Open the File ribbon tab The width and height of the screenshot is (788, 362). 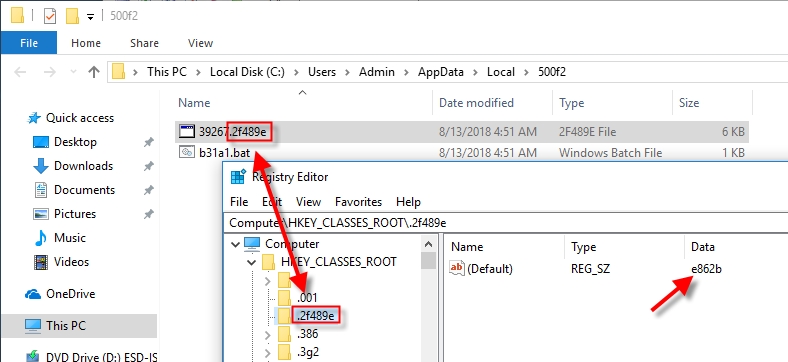[x=29, y=43]
